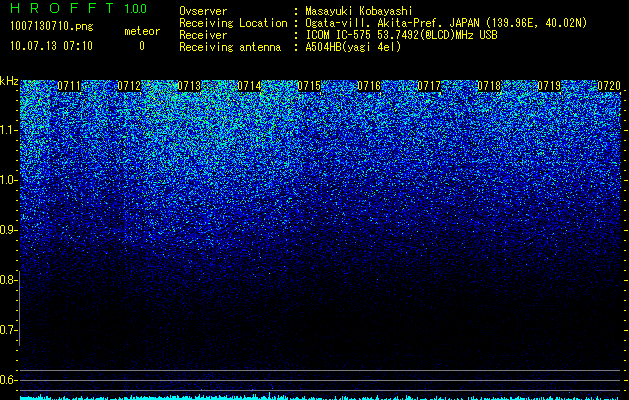This screenshot has width=629, height=400.
Task: Click the meteor count value 0
Action: pyautogui.click(x=142, y=46)
